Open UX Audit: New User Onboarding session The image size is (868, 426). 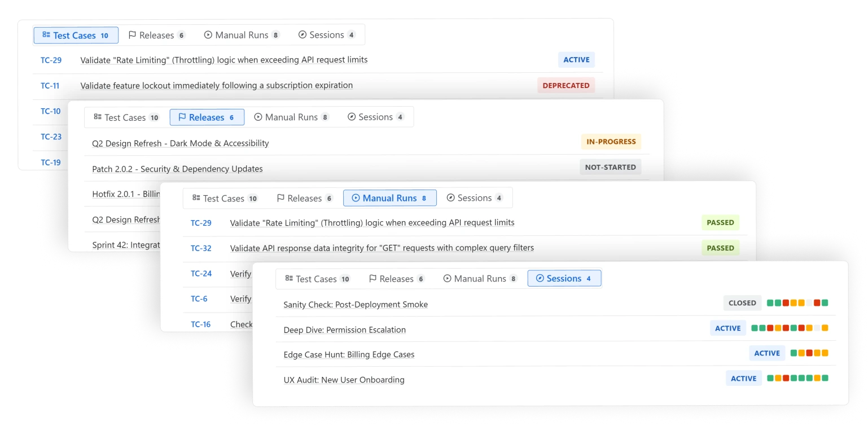click(x=344, y=380)
